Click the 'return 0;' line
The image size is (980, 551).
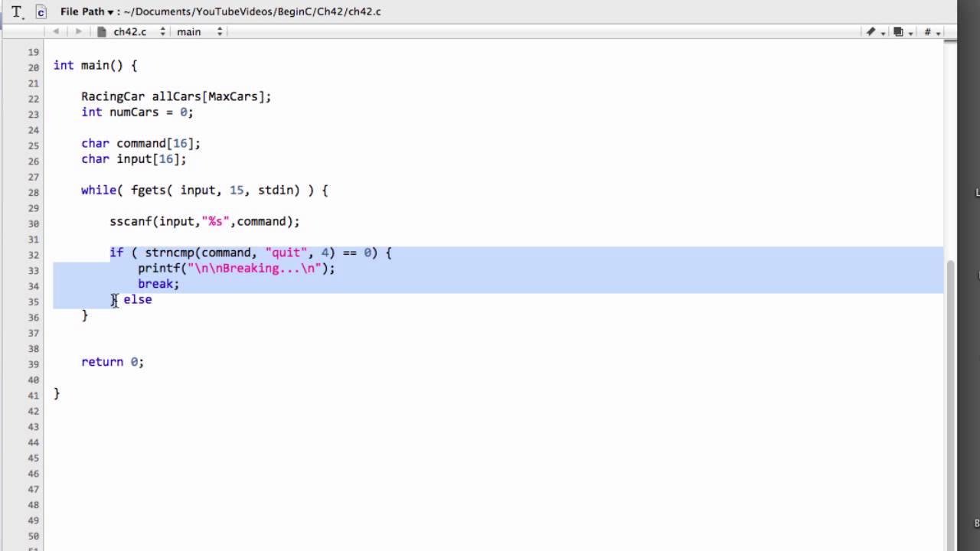click(113, 361)
